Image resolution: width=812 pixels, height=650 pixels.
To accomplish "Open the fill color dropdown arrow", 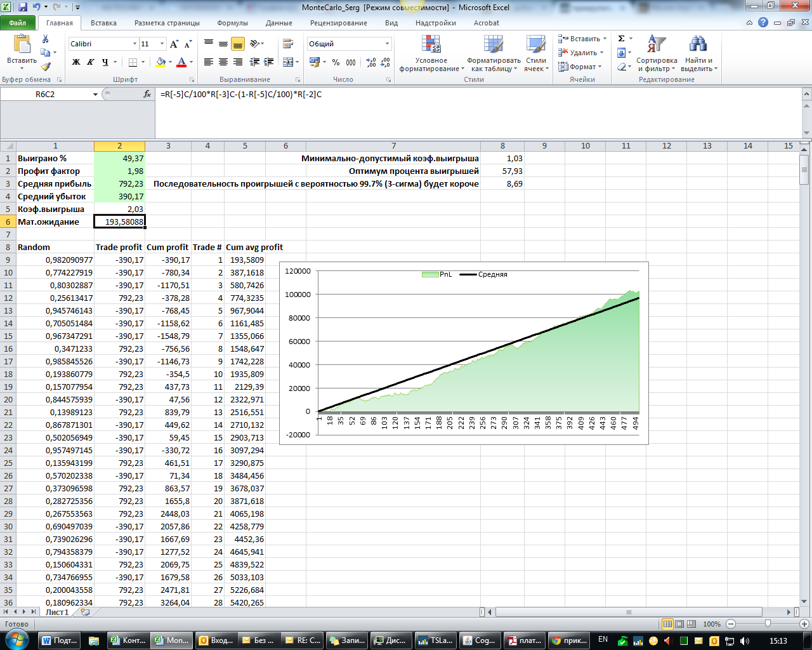I will tap(170, 62).
